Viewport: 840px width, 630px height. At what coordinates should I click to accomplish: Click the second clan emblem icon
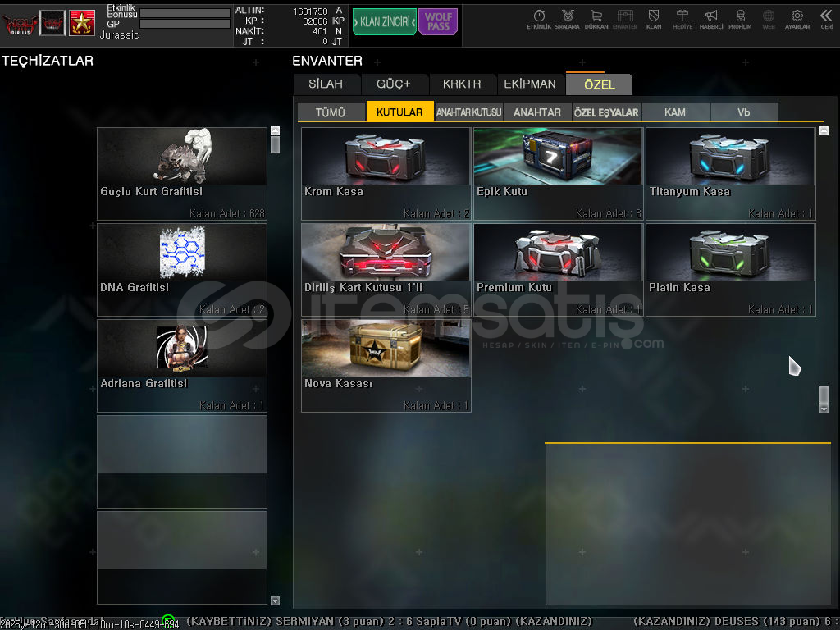pos(52,23)
